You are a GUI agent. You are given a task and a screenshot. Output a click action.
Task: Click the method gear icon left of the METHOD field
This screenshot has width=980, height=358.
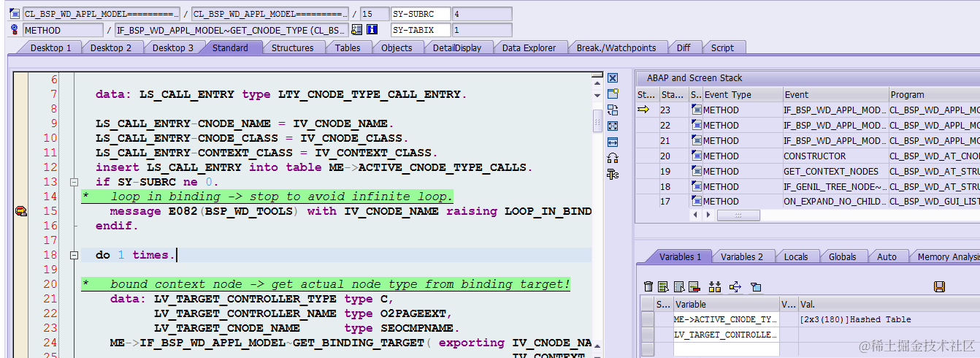(x=15, y=30)
